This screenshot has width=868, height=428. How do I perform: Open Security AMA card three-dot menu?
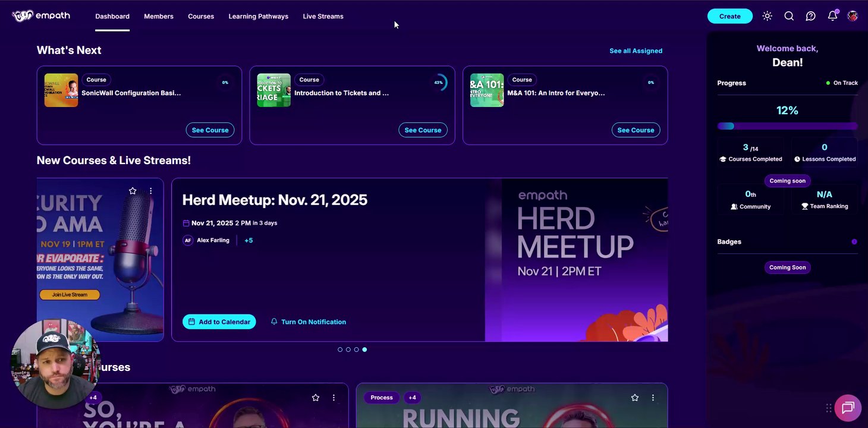(x=150, y=191)
